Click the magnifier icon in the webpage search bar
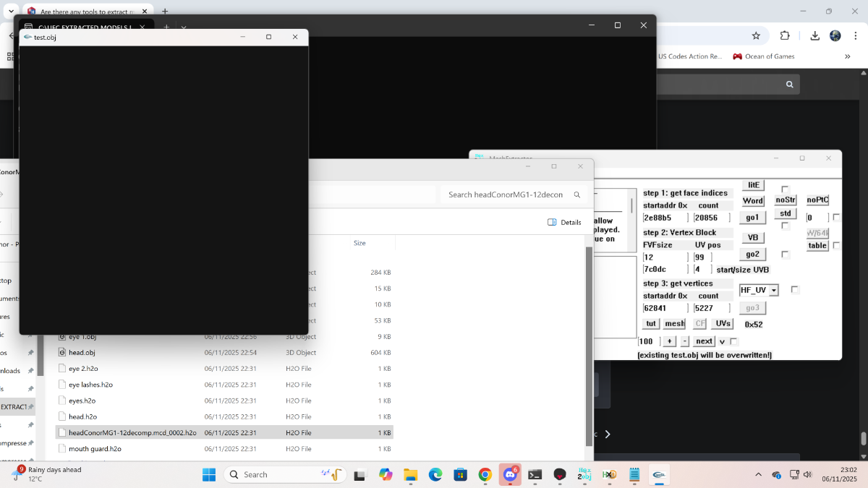Viewport: 868px width, 488px height. click(790, 85)
